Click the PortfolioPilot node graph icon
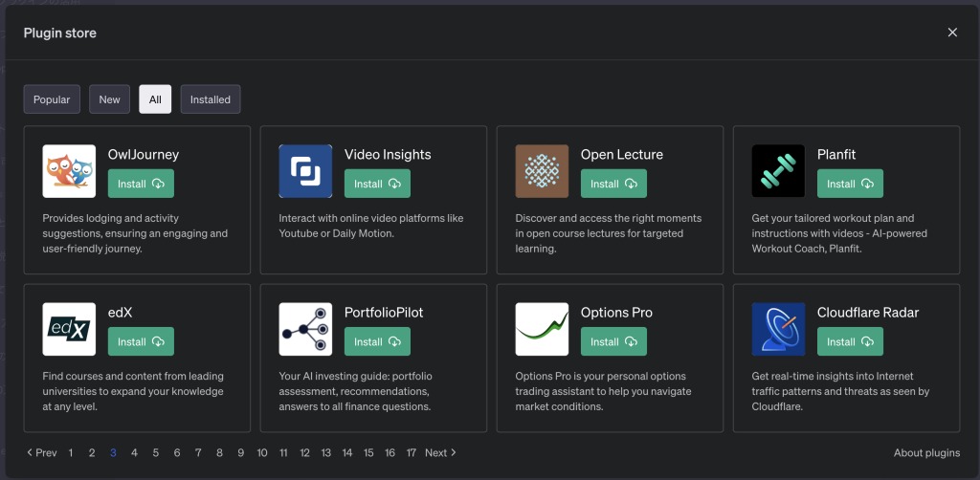The width and height of the screenshot is (980, 480). (x=305, y=329)
